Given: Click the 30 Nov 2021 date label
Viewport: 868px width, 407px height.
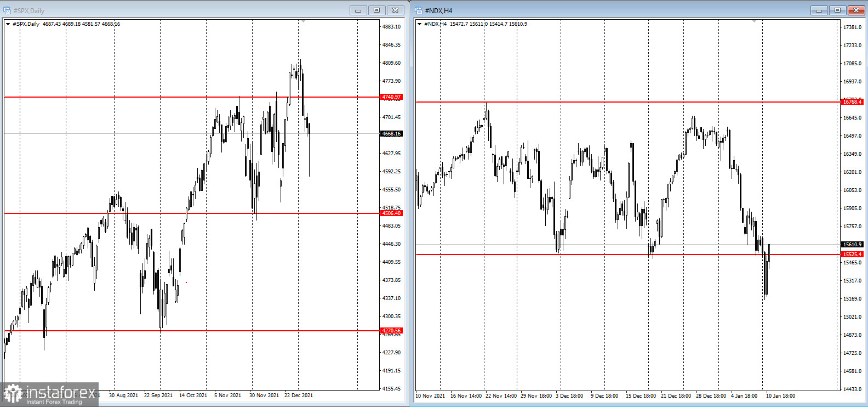Looking at the screenshot, I should 264,395.
